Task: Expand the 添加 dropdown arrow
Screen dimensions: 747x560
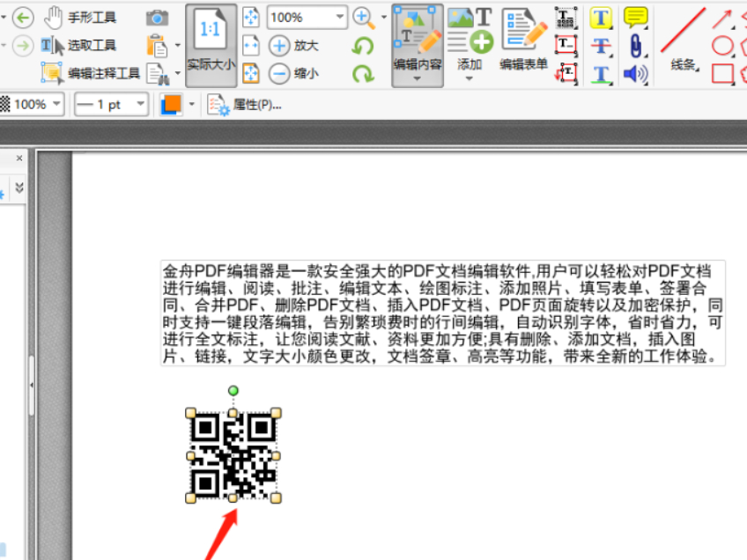Action: (470, 78)
